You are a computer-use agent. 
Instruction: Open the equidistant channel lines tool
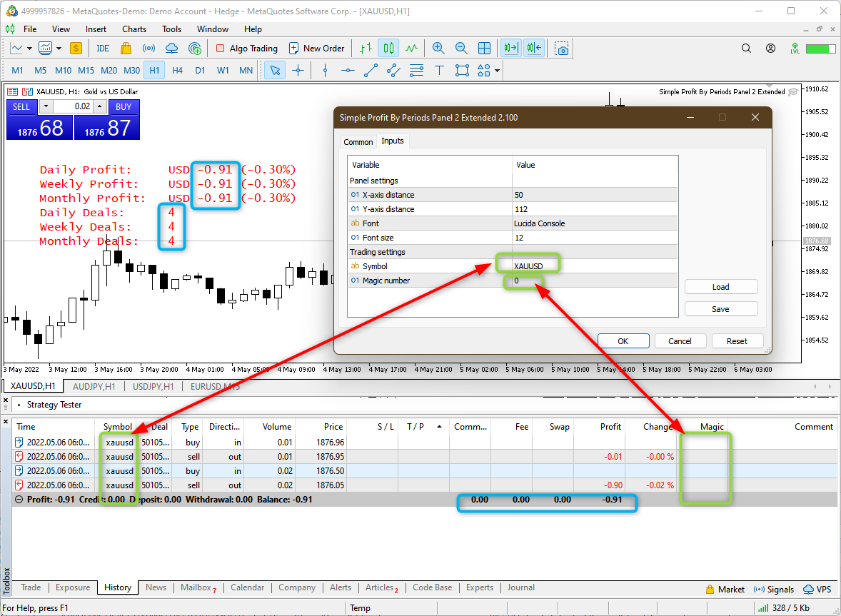point(393,70)
